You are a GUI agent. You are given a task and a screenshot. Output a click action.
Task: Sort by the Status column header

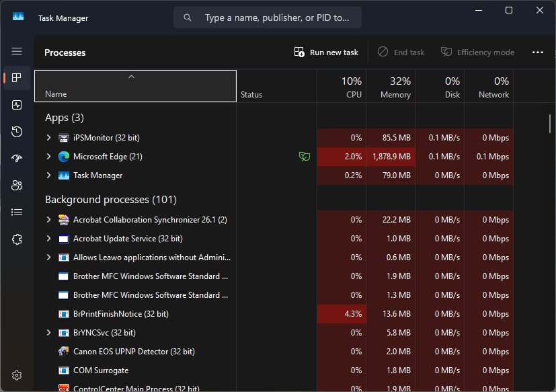(276, 86)
